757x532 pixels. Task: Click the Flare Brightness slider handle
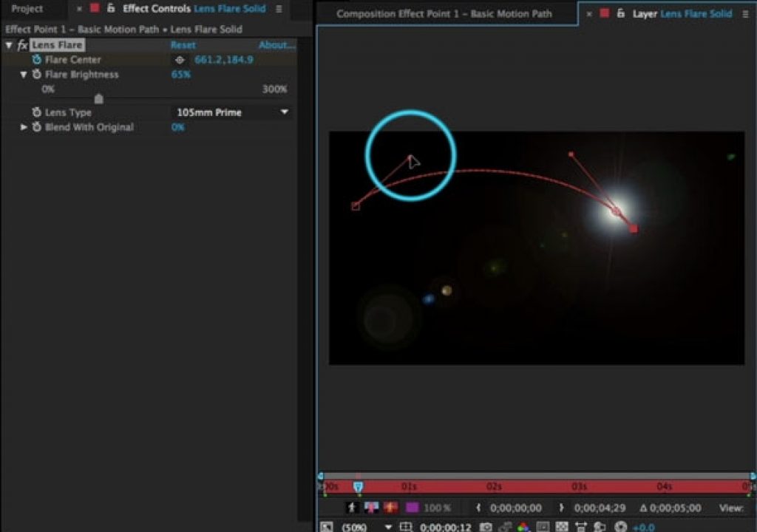(x=99, y=99)
